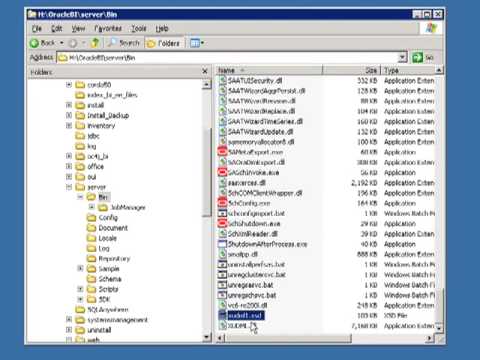This screenshot has height=360, width=480.
Task: Select the ShutdownAfterProcess.exe file icon
Action: click(x=222, y=244)
